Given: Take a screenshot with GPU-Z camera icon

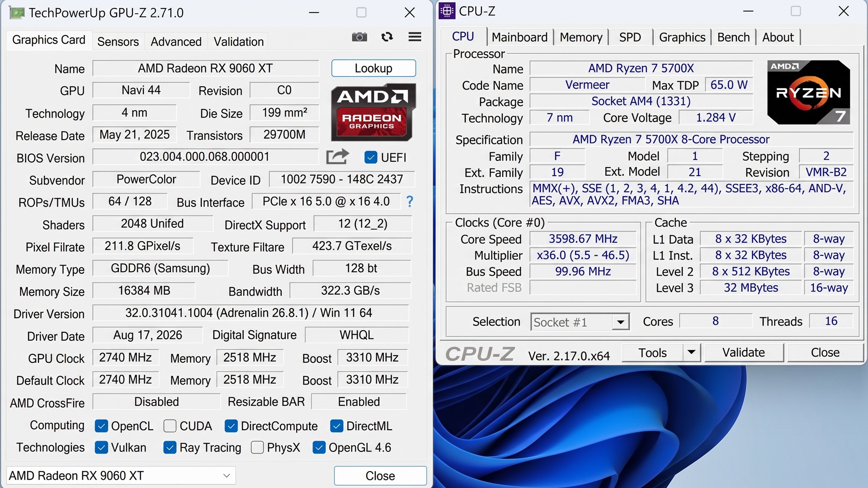Looking at the screenshot, I should [359, 37].
